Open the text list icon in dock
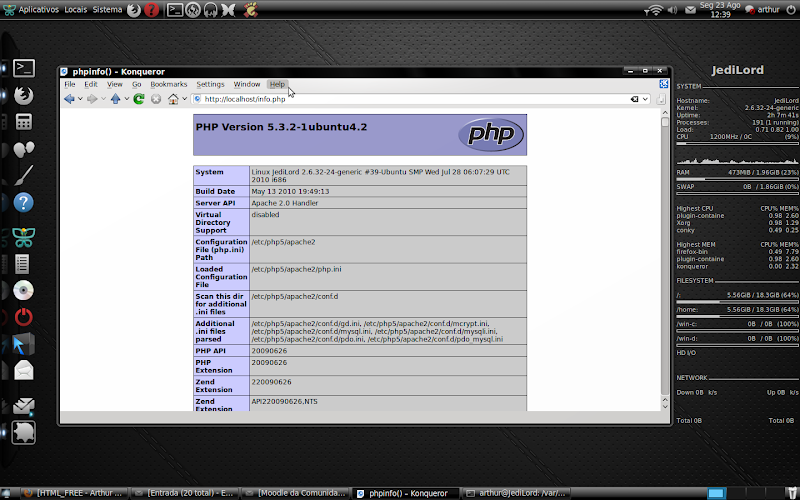800x500 pixels. [x=22, y=264]
